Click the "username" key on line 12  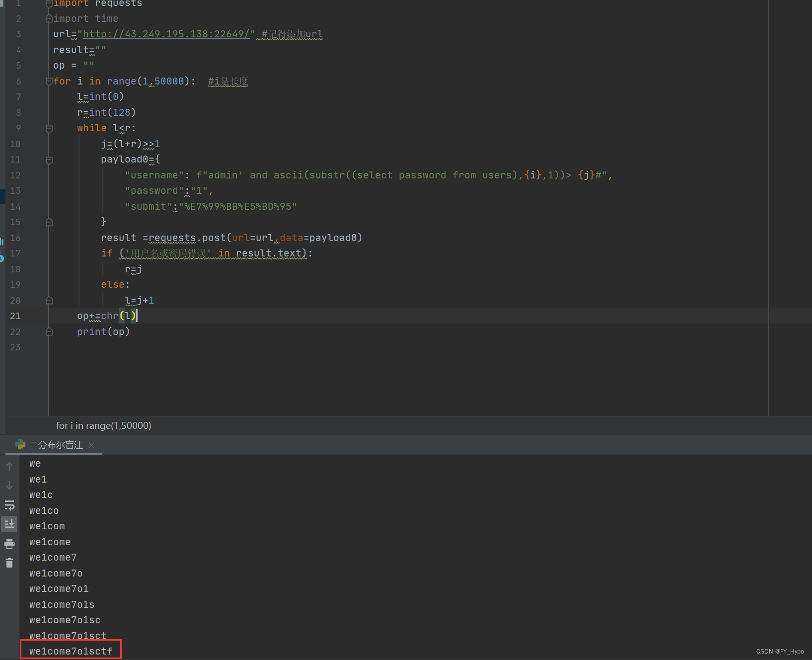154,175
